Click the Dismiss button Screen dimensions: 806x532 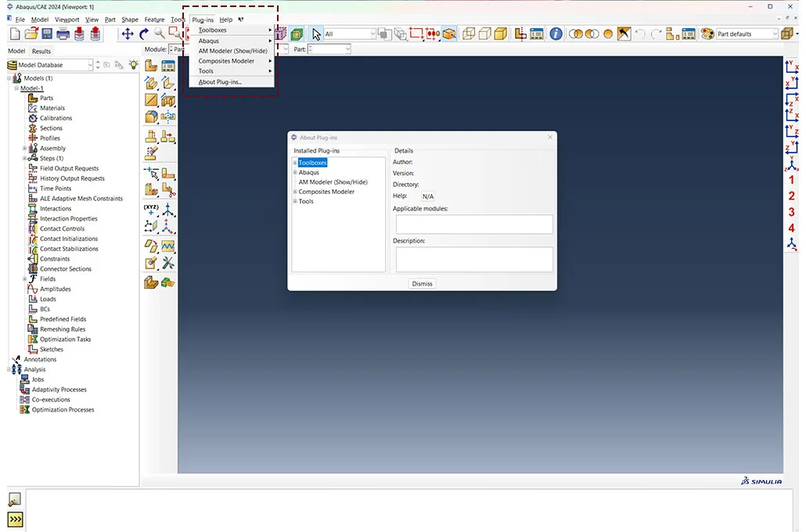tap(422, 284)
